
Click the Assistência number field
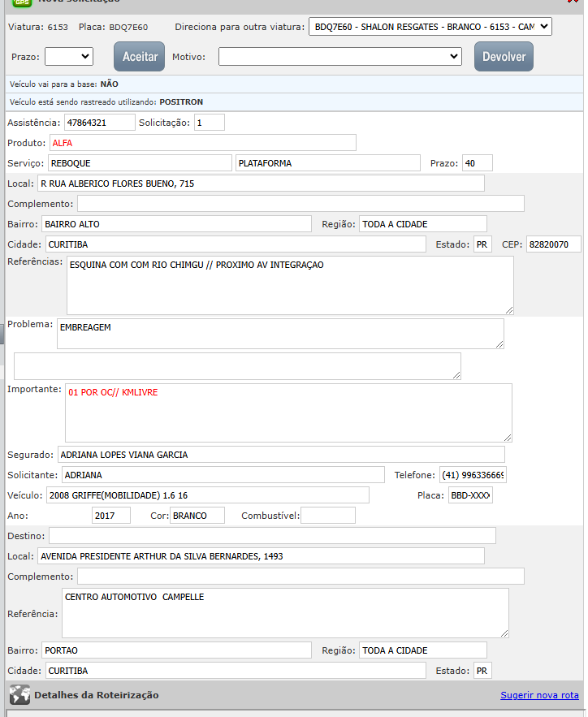(99, 123)
